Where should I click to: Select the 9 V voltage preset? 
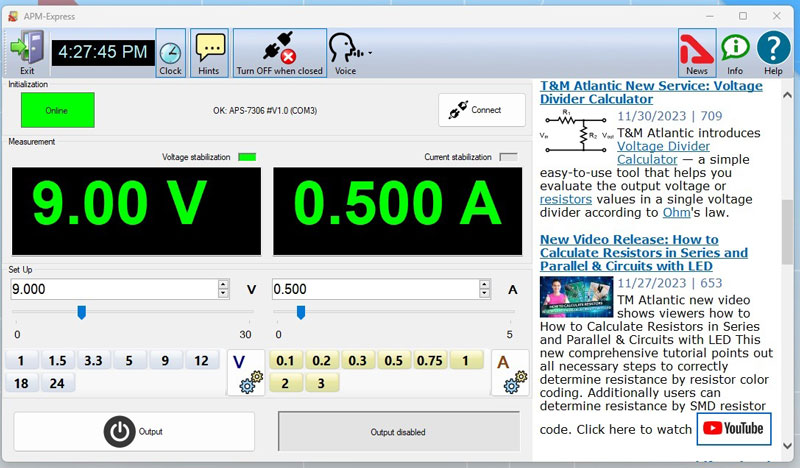[165, 360]
